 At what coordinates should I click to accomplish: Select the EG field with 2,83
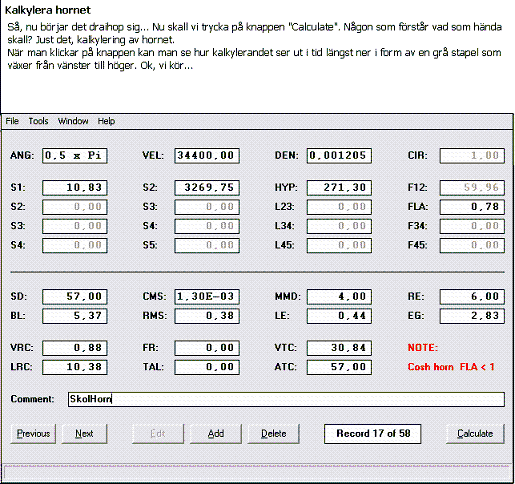pos(472,316)
